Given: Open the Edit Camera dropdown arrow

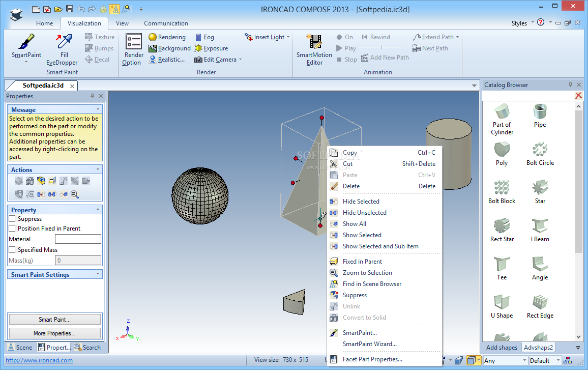Looking at the screenshot, I should coord(240,60).
